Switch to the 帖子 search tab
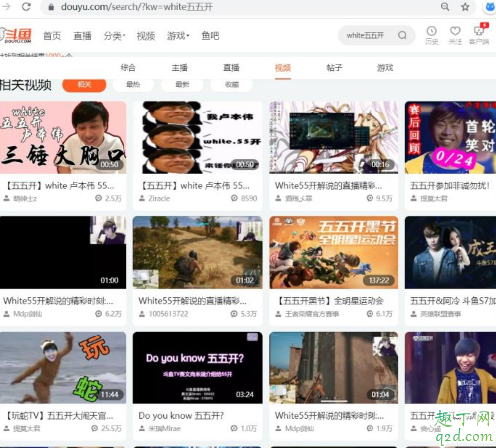Screen dimensions: 496x448 click(334, 68)
